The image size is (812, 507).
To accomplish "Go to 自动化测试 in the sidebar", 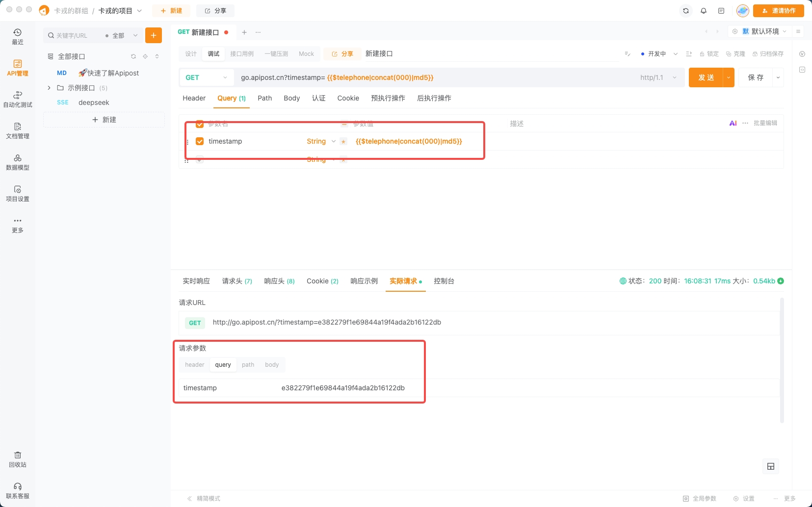I will click(18, 100).
